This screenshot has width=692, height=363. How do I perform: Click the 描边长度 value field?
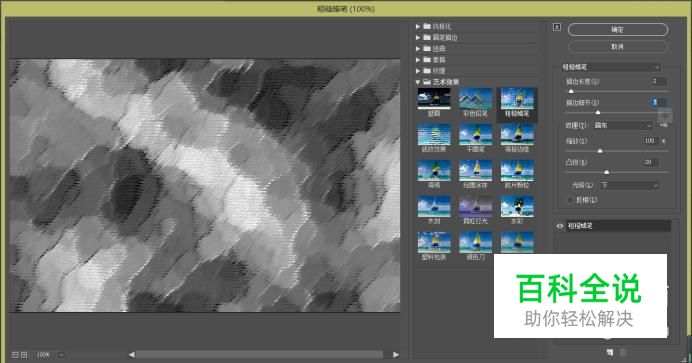(x=659, y=81)
